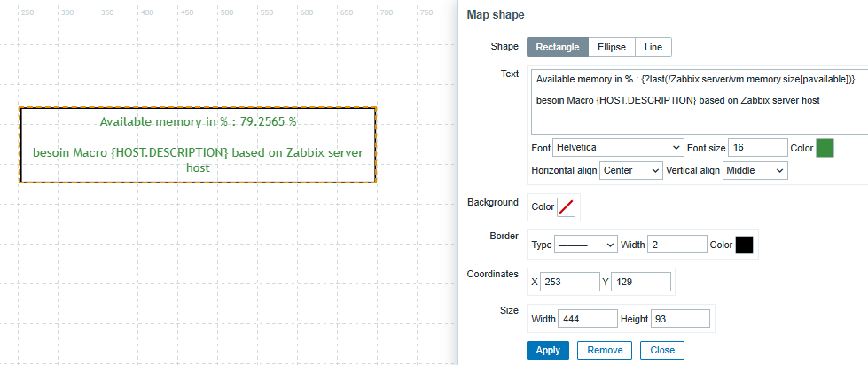Click the Size Height field
The image size is (868, 365).
coord(680,319)
